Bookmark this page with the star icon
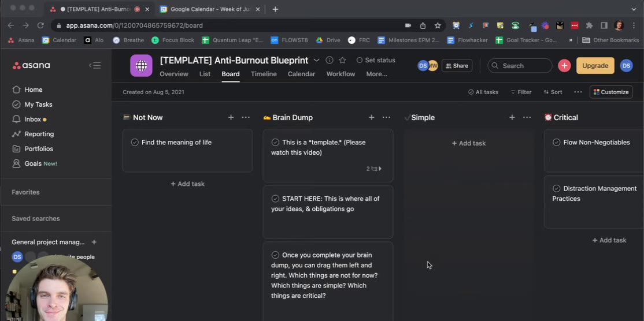644x321 pixels. point(438,25)
